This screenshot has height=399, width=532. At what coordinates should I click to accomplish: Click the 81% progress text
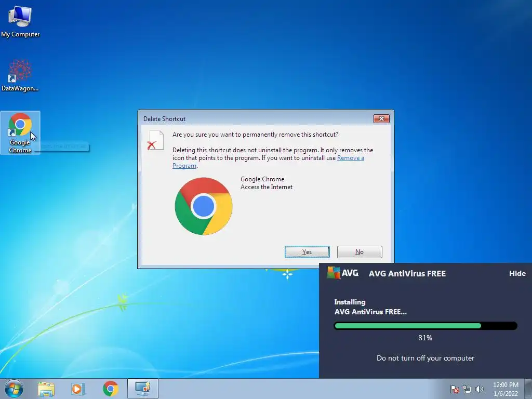tap(425, 338)
